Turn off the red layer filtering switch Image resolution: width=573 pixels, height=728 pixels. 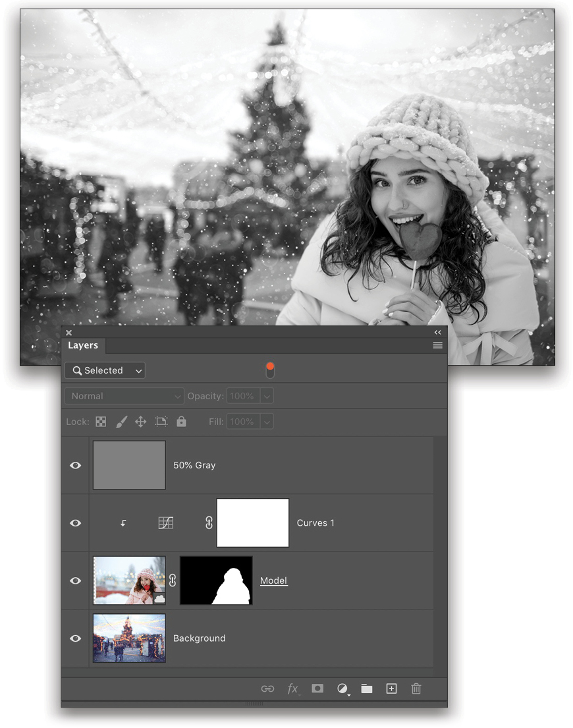[270, 370]
